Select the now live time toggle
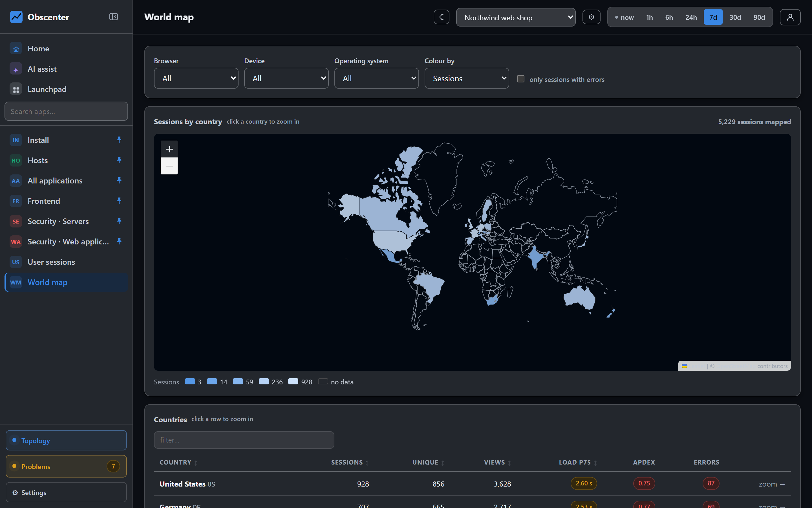Viewport: 812px width, 508px height. click(624, 17)
